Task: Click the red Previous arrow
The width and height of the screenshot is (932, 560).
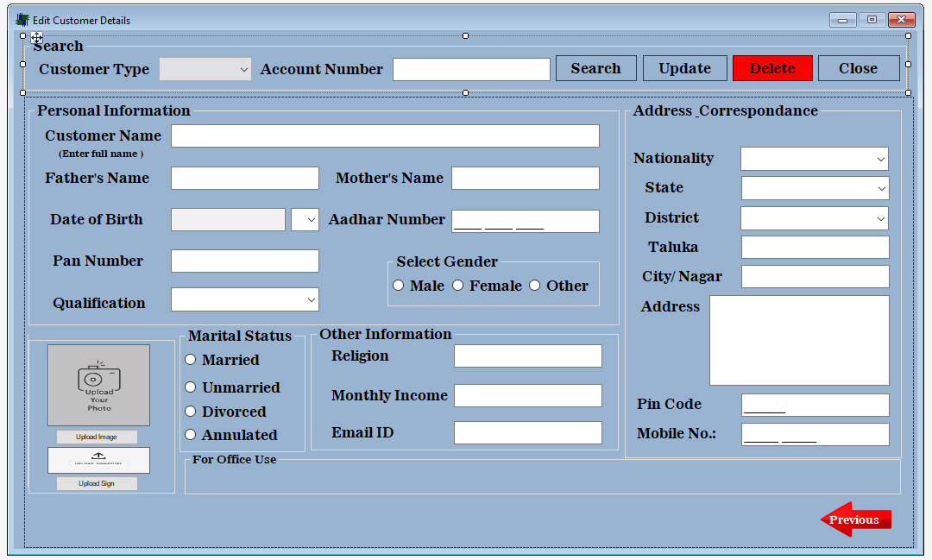Action: click(856, 519)
